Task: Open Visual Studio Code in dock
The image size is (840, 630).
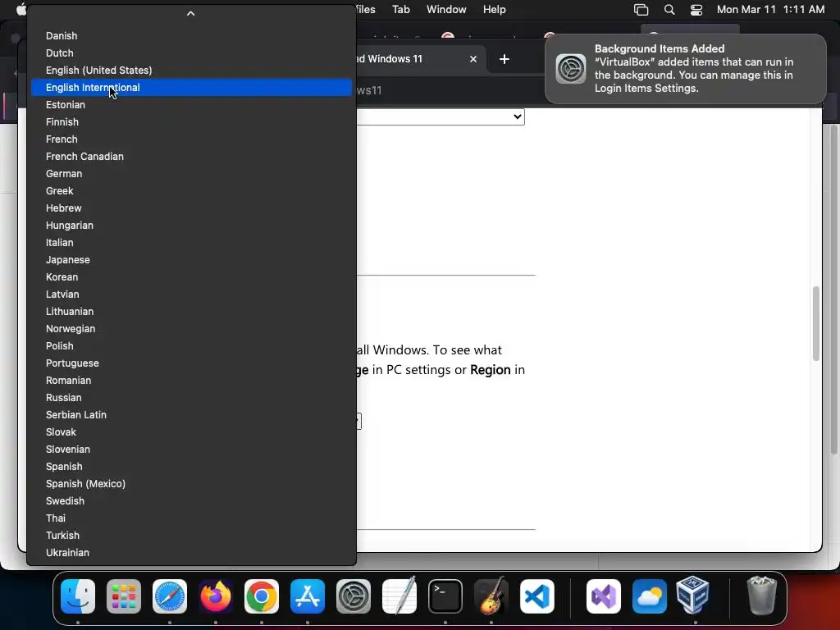Action: point(537,596)
